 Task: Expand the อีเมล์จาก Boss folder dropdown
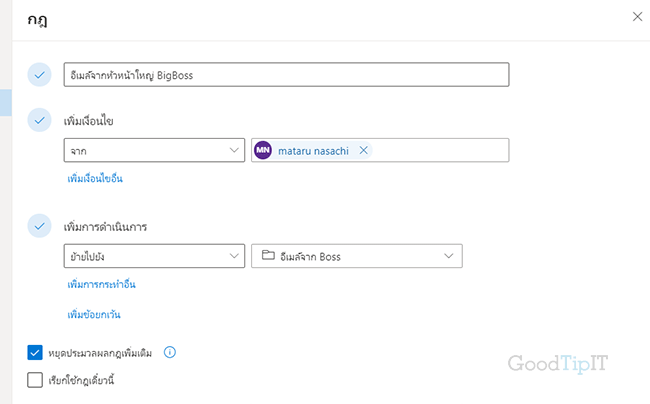[x=357, y=256]
